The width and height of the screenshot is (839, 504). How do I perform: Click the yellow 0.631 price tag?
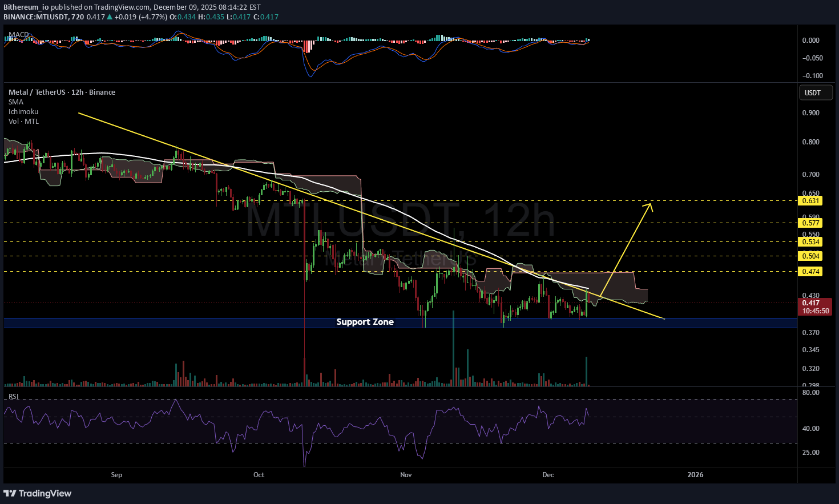(x=810, y=201)
